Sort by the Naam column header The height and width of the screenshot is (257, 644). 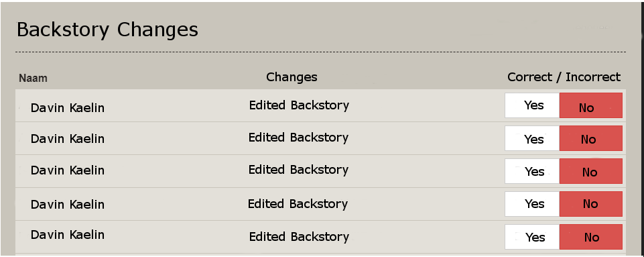33,78
